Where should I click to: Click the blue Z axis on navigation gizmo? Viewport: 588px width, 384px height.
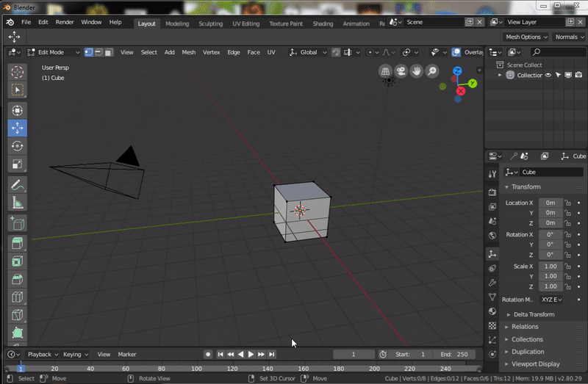coord(457,70)
